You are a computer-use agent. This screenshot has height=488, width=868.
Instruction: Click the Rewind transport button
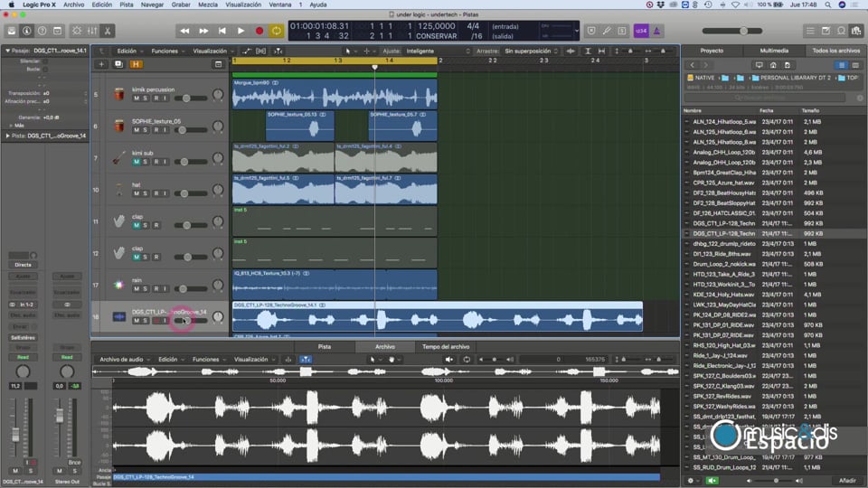184,31
